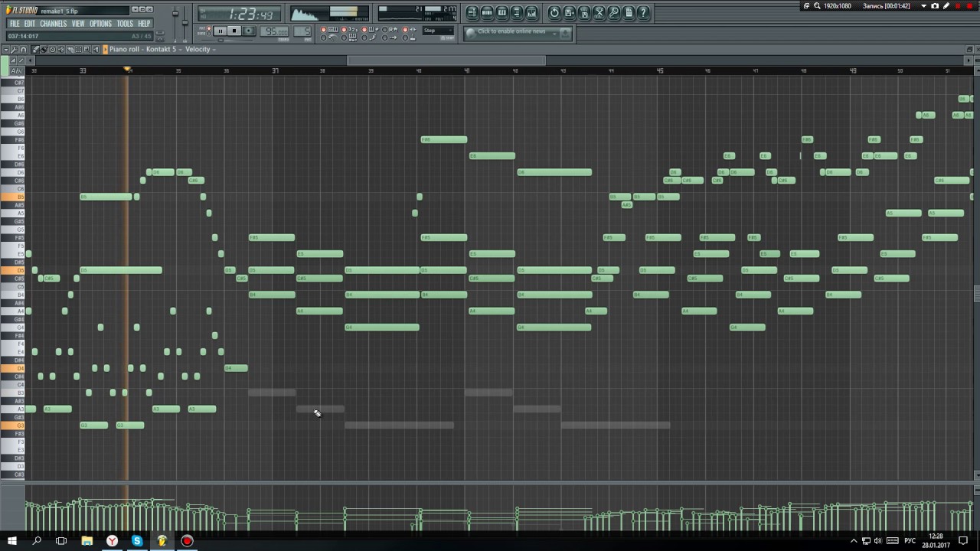This screenshot has width=980, height=551.
Task: Open the Windows Start menu
Action: [x=12, y=541]
